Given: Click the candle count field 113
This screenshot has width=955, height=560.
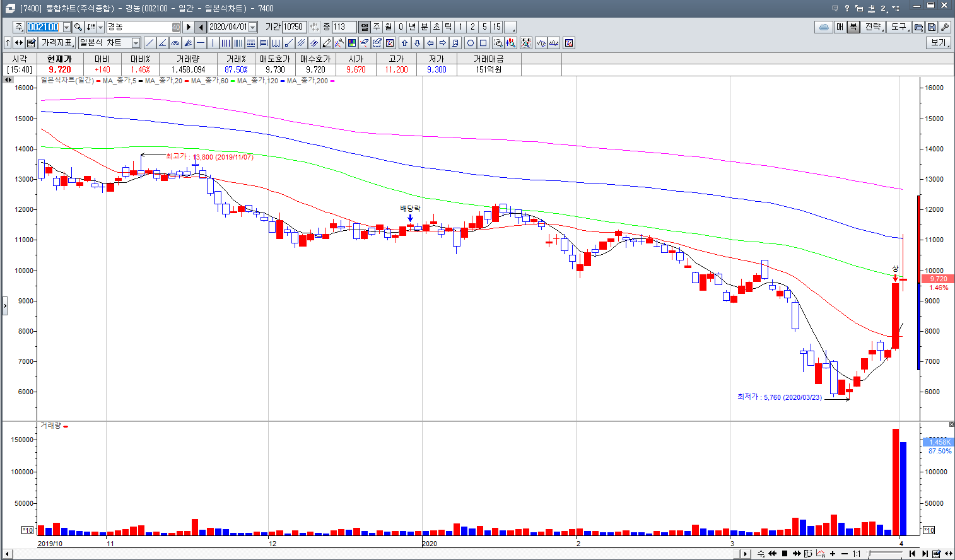Looking at the screenshot, I should [x=344, y=27].
